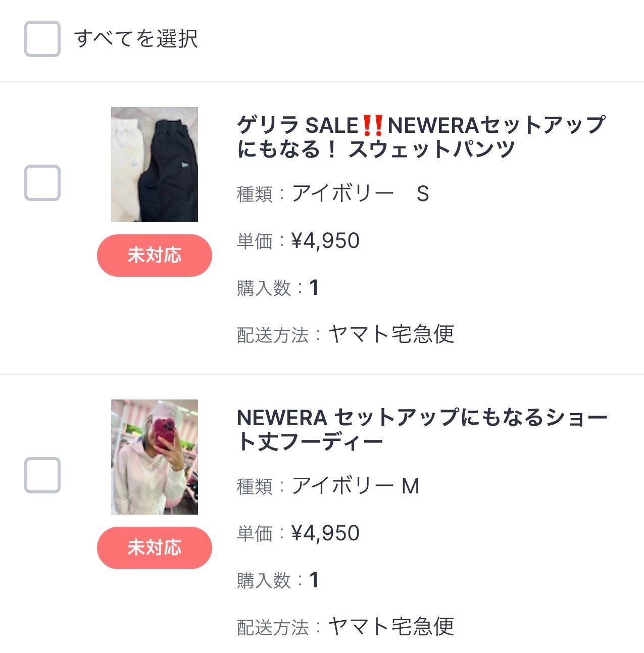Click the 購入数 quantity of the sweatpants
Viewport: 644px width, 653px height.
pos(314,288)
